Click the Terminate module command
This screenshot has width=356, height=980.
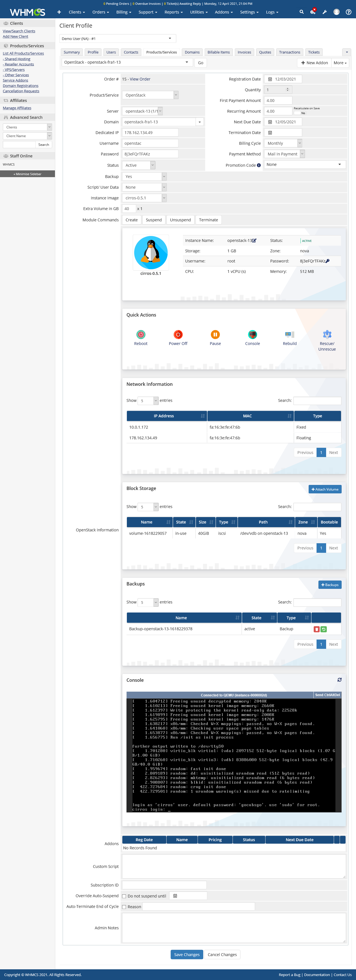208,220
